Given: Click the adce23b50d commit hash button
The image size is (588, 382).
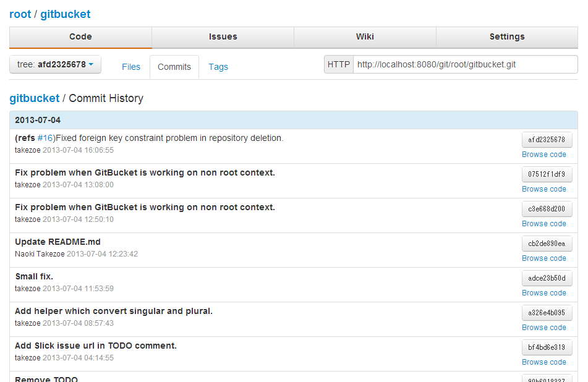Looking at the screenshot, I should click(546, 278).
